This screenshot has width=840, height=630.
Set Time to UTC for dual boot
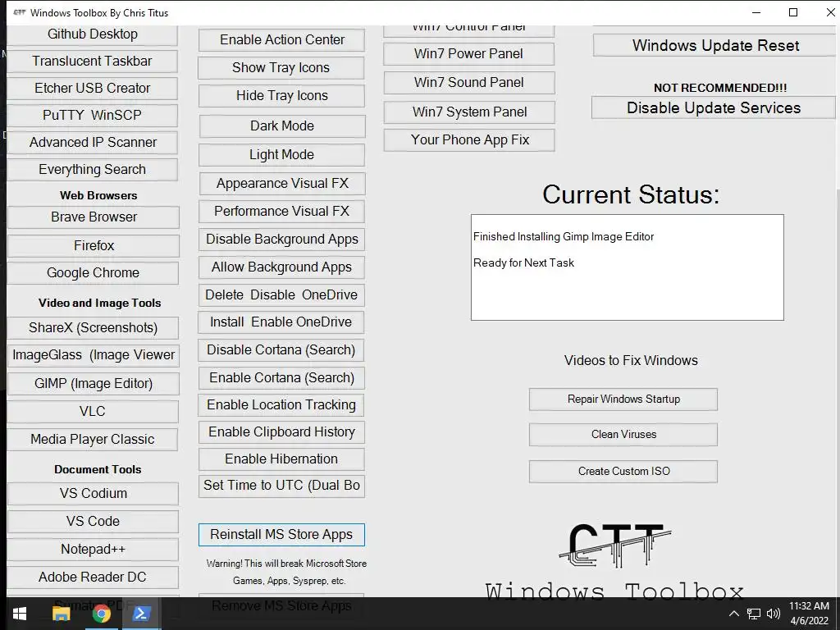tap(282, 486)
